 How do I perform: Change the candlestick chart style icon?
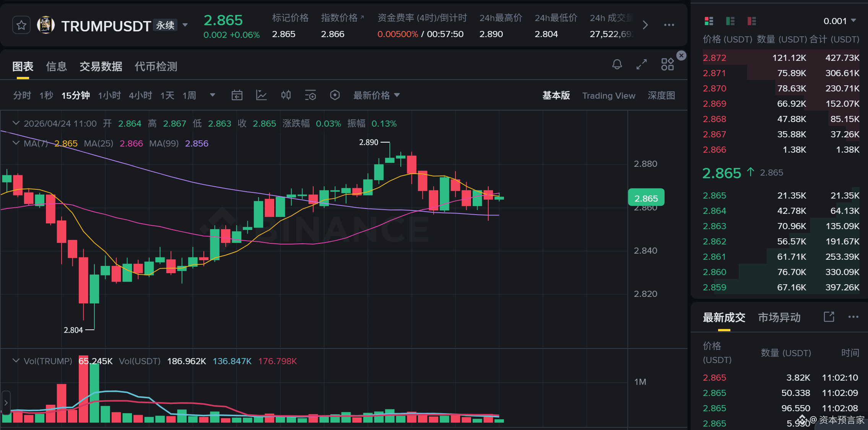(x=286, y=95)
